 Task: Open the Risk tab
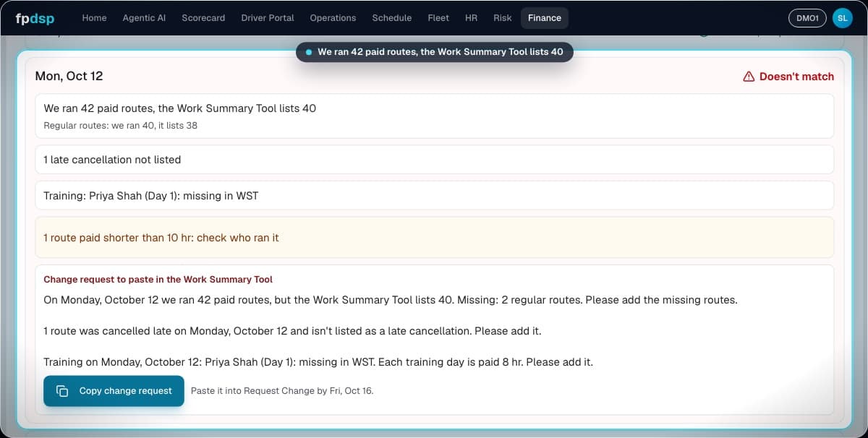pyautogui.click(x=503, y=18)
